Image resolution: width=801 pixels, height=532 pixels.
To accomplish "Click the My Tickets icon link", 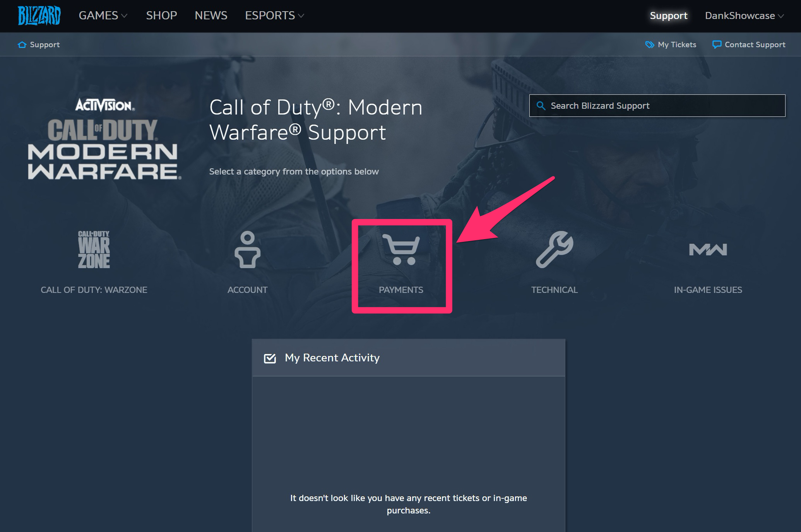I will click(x=671, y=44).
